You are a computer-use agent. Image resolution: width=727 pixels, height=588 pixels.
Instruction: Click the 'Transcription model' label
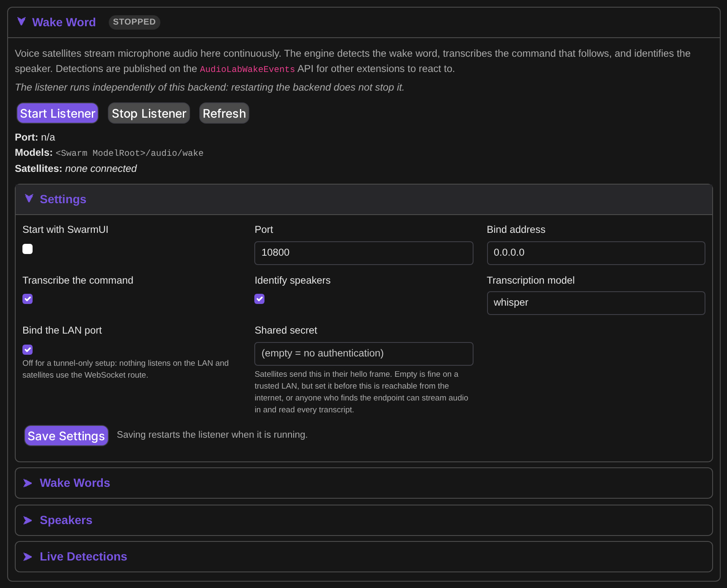(x=531, y=280)
